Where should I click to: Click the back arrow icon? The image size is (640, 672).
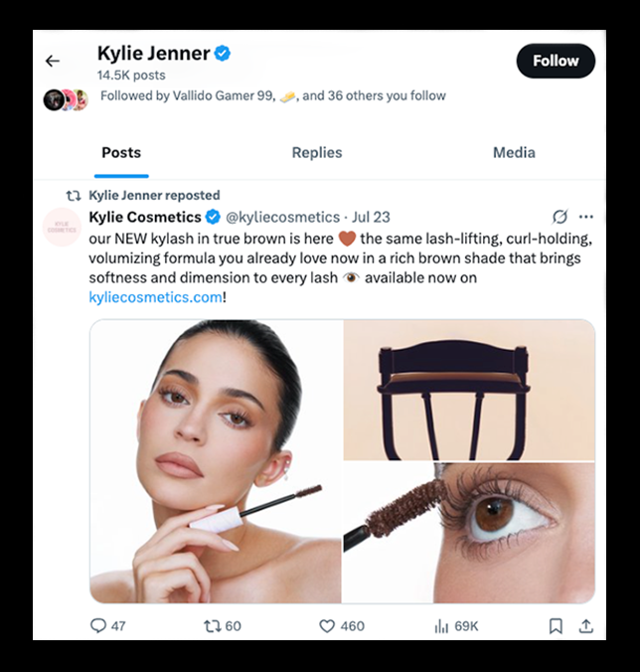[53, 61]
